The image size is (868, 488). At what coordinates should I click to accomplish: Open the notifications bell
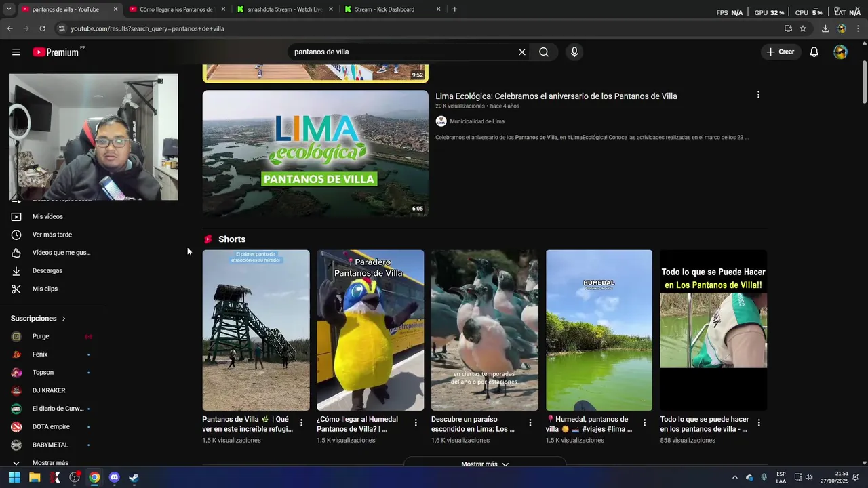point(814,52)
